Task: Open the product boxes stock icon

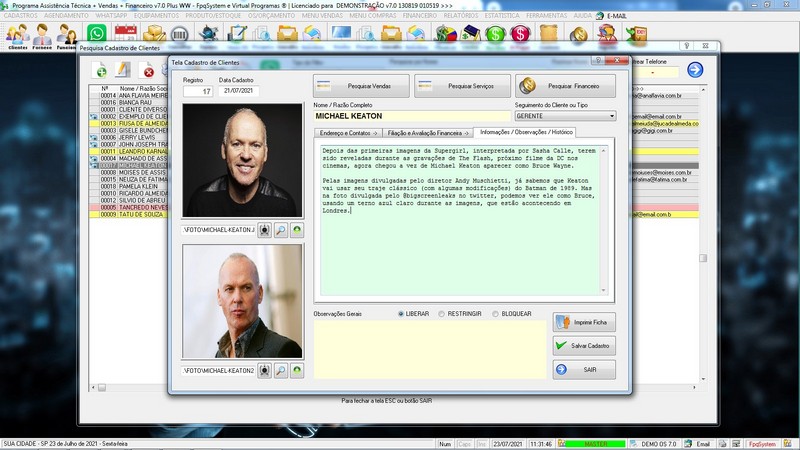Action: pos(154,34)
